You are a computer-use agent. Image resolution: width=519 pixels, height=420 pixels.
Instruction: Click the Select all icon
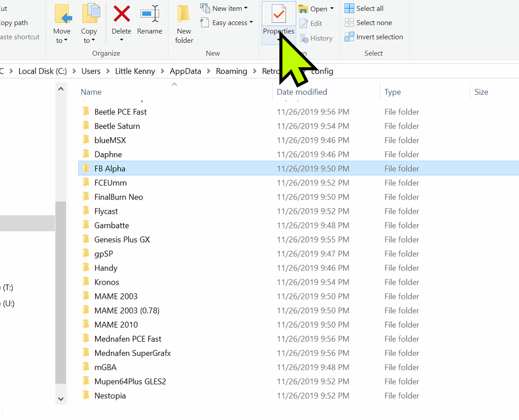point(349,8)
